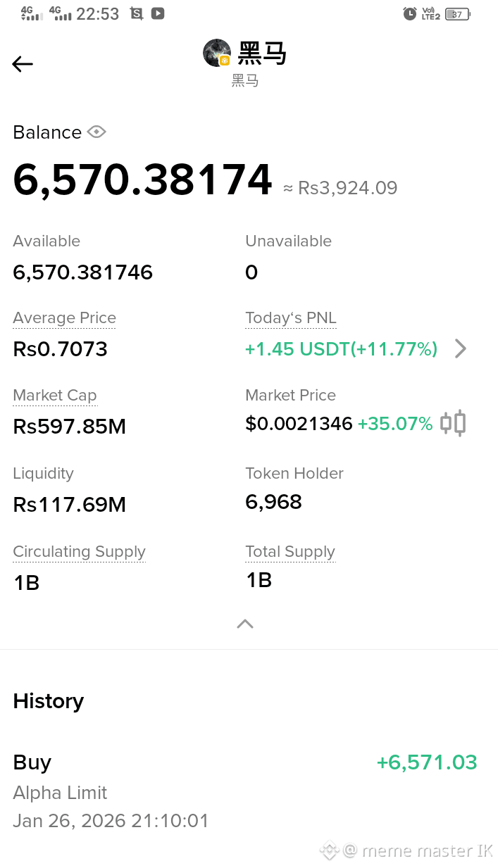
Task: Tap the +1.45 USDT PNL value
Action: click(341, 349)
